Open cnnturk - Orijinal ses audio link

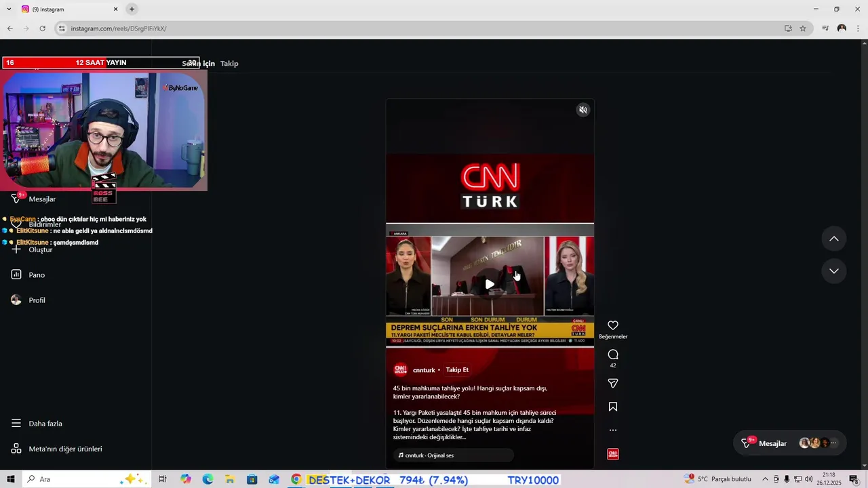tap(453, 455)
